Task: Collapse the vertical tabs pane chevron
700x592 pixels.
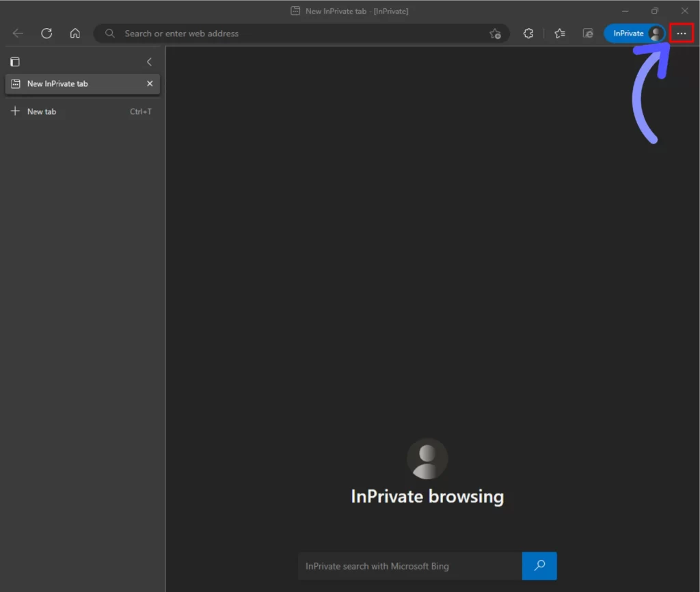Action: tap(149, 62)
